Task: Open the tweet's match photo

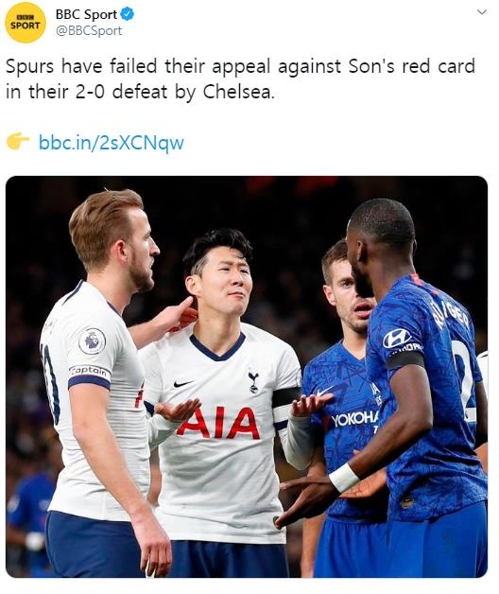Action: point(247,377)
